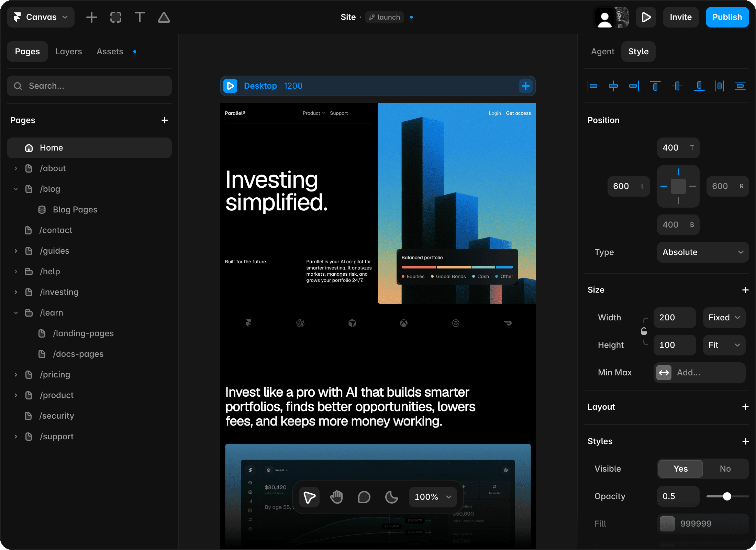Image resolution: width=756 pixels, height=550 pixels.
Task: Select the Frame tool in toolbar
Action: [x=116, y=17]
